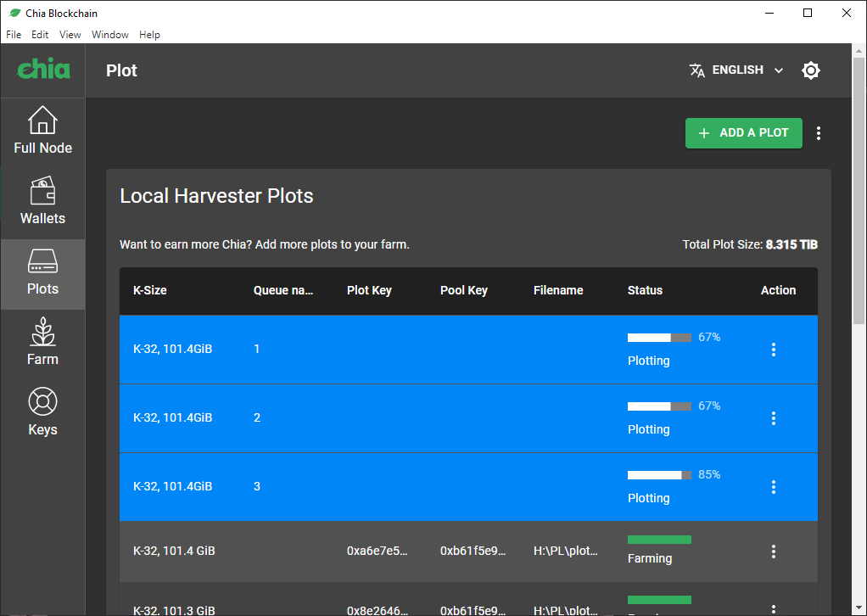Click the Plotting status of queue 2
Screen dimensions: 867x616
point(649,429)
